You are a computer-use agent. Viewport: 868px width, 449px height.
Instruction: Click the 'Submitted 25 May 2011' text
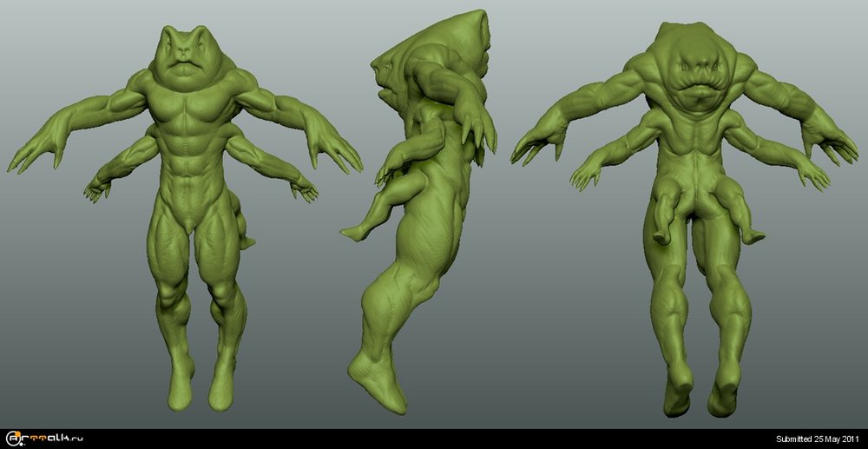(x=818, y=439)
